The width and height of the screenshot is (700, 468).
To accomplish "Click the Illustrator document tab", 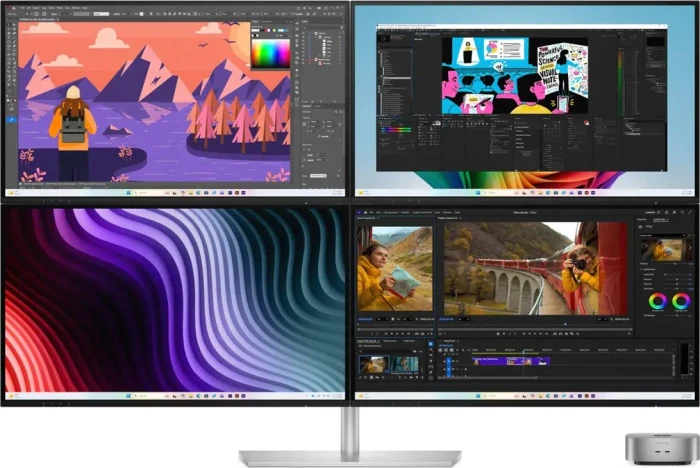I will 37,19.
